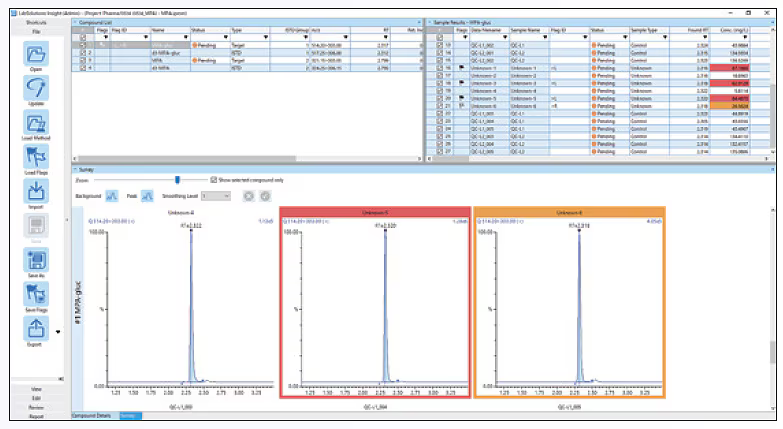Screen dimensions: 783x429
Task: Click the Save Flags icon
Action: coord(36,296)
